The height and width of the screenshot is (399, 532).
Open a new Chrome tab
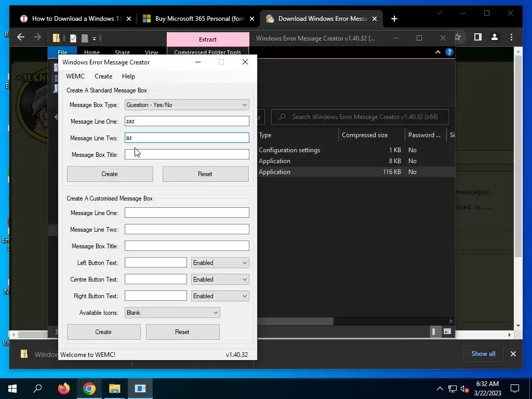coord(394,19)
